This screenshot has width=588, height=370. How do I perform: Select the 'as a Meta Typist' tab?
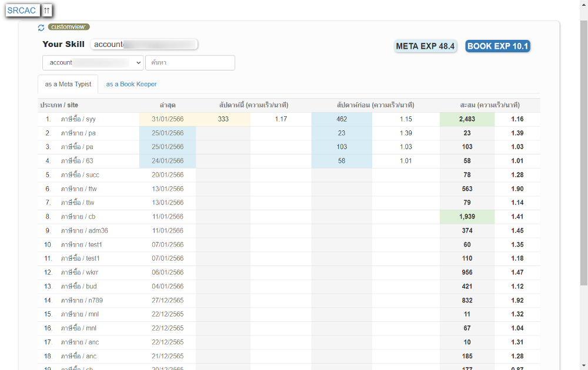click(x=68, y=84)
